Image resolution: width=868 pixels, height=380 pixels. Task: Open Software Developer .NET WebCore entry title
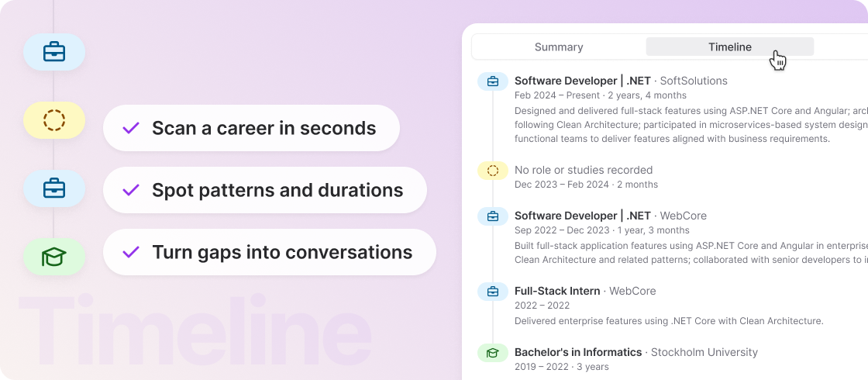coord(611,216)
